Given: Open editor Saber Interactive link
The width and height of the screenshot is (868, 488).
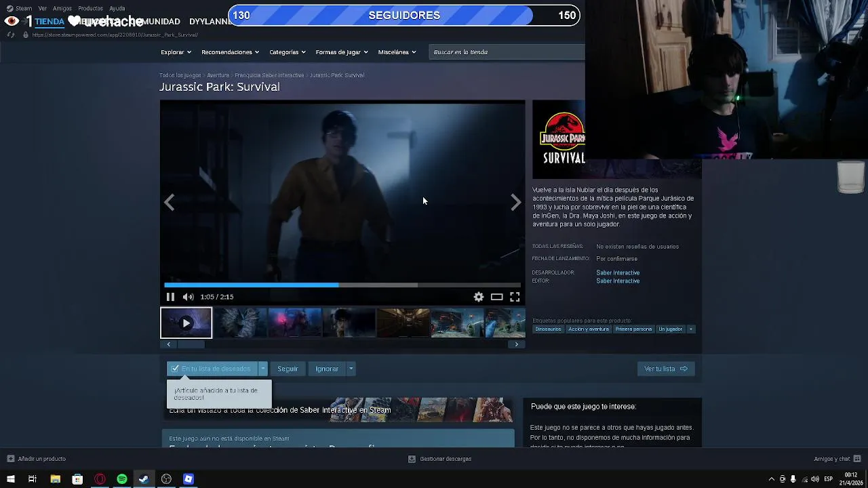Looking at the screenshot, I should (618, 281).
